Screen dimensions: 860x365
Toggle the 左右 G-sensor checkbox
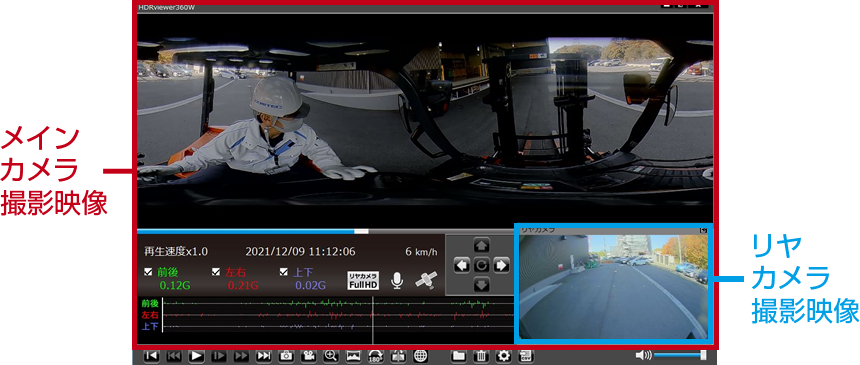(x=216, y=272)
